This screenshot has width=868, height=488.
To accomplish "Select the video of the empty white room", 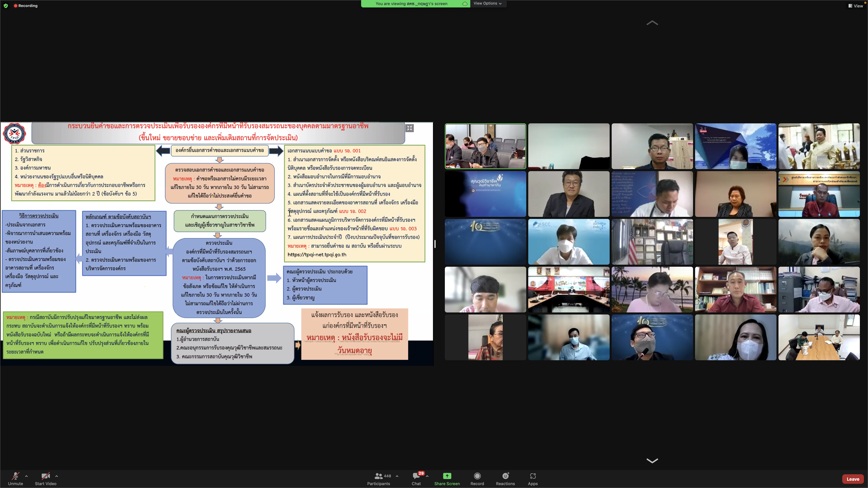I will (x=569, y=146).
